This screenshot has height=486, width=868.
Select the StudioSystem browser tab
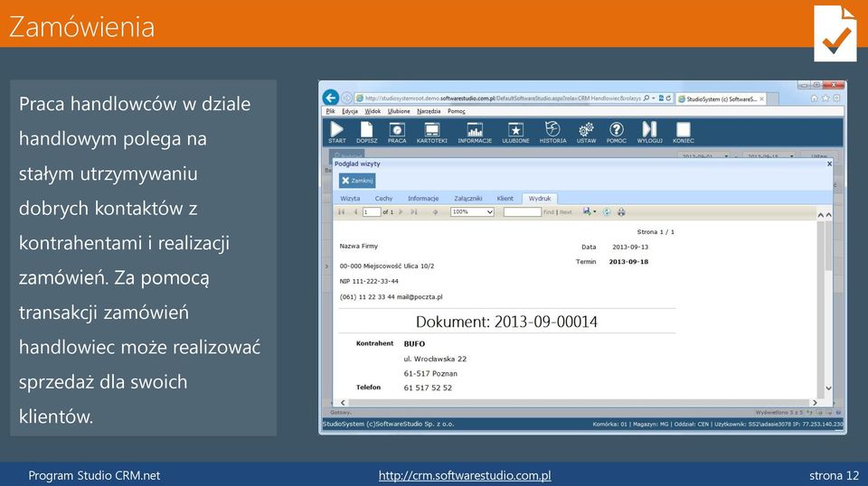point(720,99)
